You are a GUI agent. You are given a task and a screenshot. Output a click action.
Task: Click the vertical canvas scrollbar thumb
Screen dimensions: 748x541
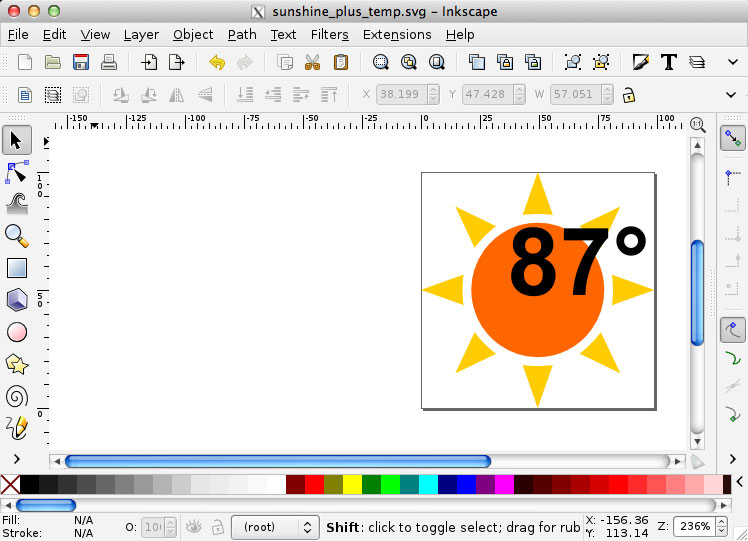[x=697, y=292]
